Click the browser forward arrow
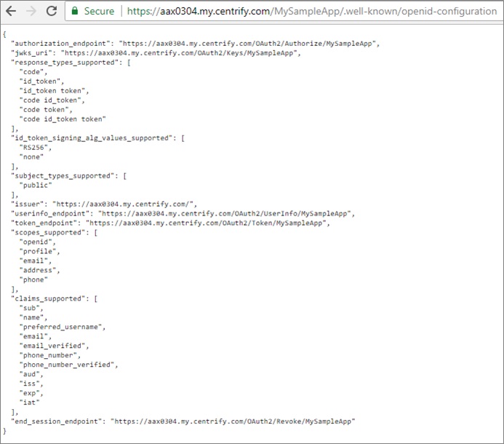 pyautogui.click(x=31, y=11)
